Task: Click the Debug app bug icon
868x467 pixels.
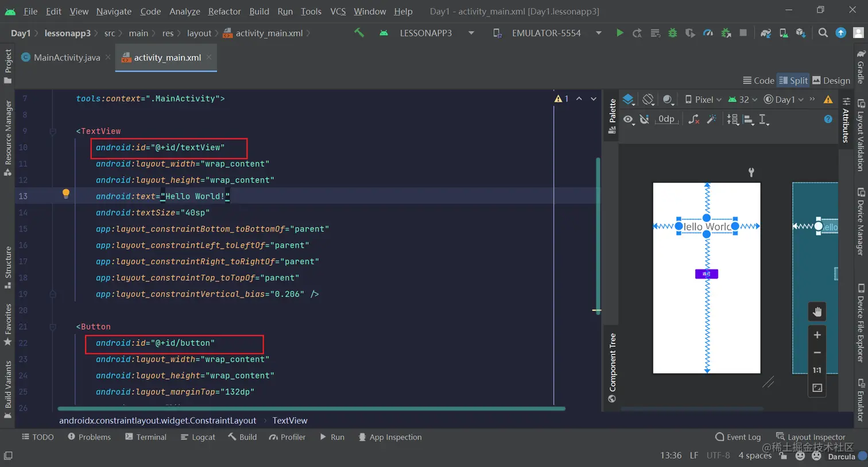Action: tap(672, 33)
